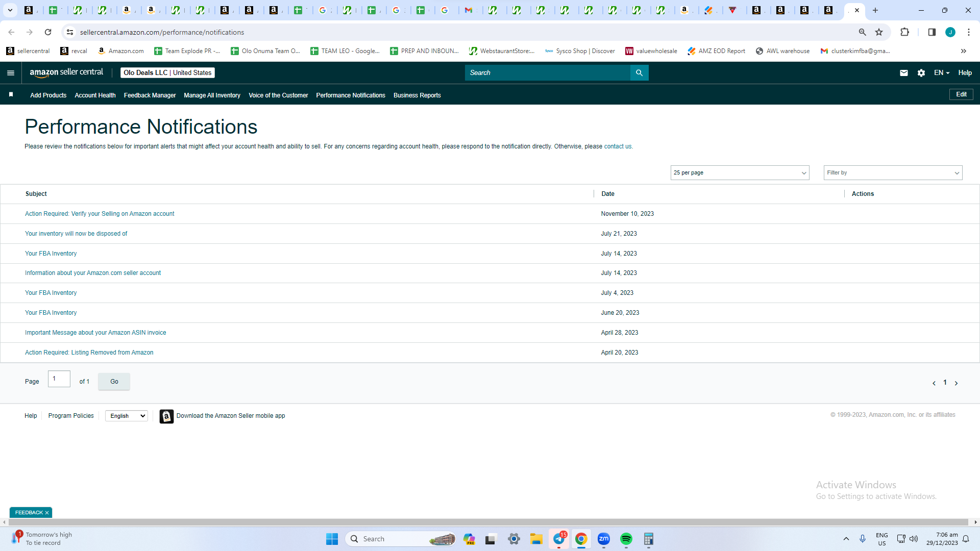Open the Seller Central hamburger menu
The image size is (980, 551).
click(x=11, y=73)
